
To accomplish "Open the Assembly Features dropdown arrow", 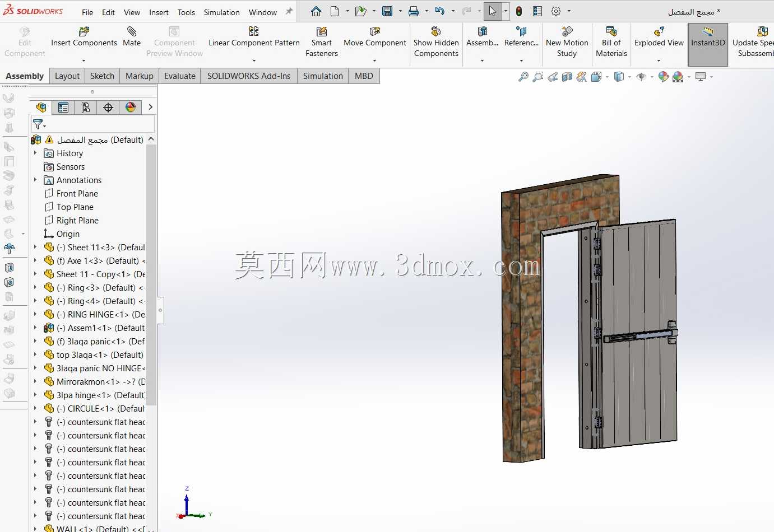I will click(x=482, y=60).
